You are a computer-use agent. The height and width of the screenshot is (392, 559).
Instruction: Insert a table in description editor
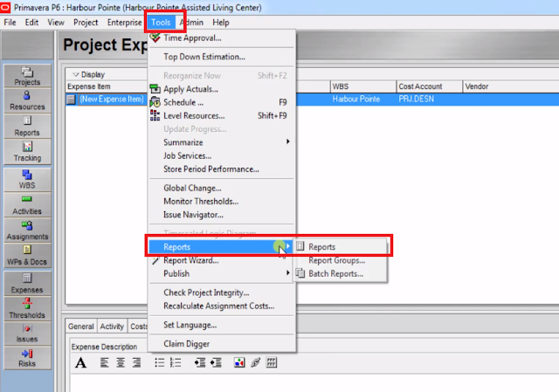tap(272, 363)
